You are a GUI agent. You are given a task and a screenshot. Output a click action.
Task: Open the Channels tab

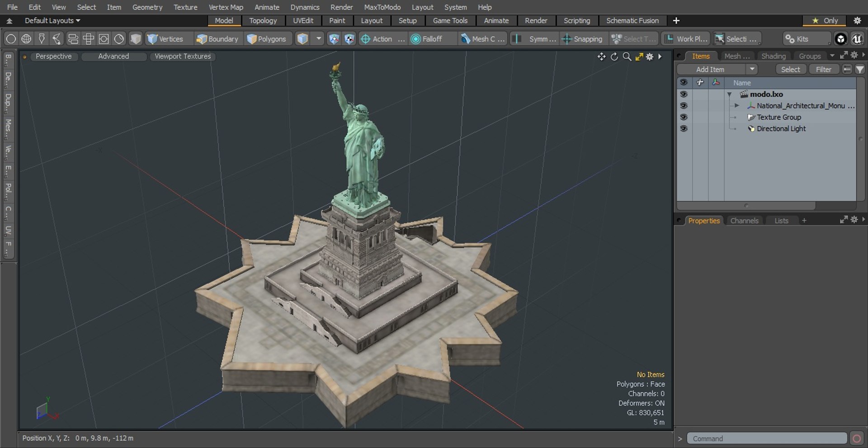click(744, 221)
